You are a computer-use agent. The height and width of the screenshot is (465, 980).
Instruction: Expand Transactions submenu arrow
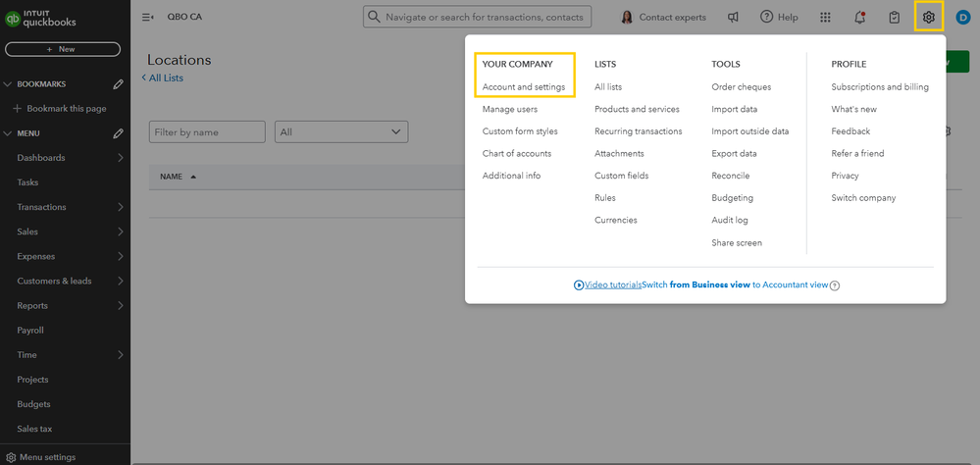(x=120, y=207)
